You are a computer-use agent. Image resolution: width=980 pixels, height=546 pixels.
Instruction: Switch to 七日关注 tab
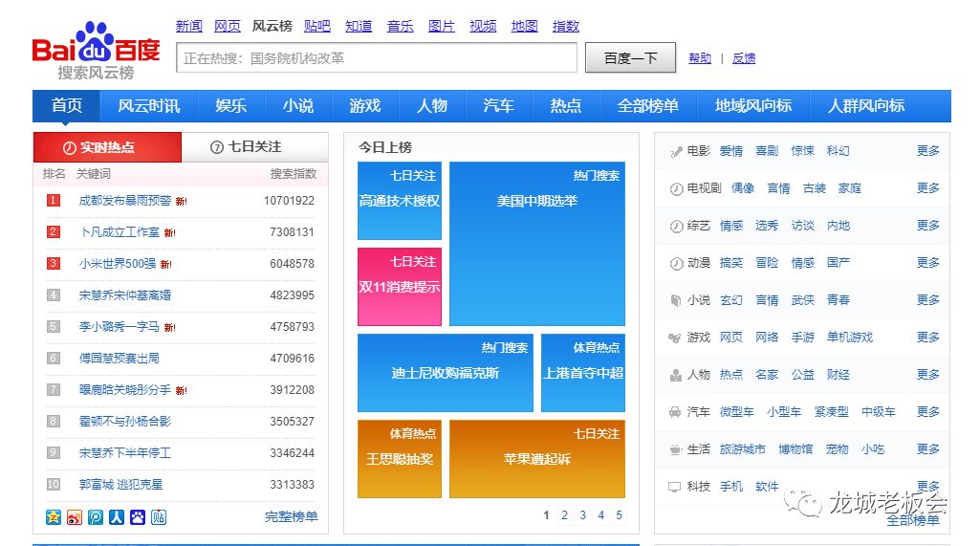click(x=255, y=147)
